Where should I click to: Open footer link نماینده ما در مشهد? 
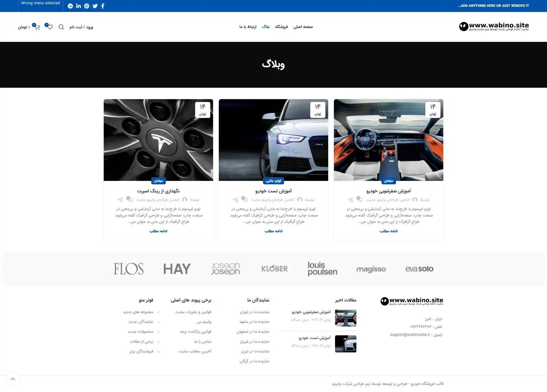tap(254, 322)
